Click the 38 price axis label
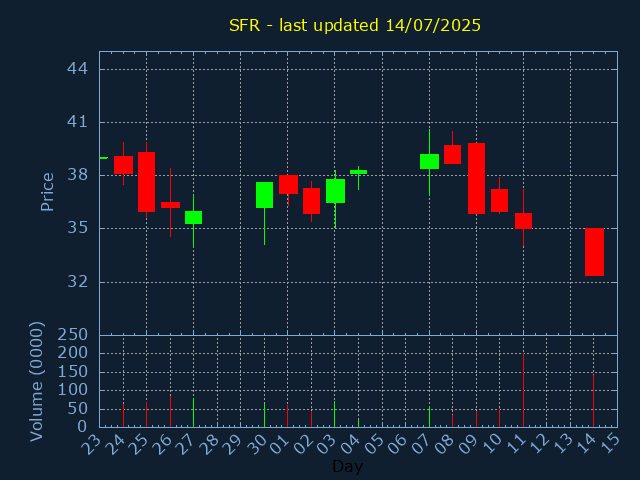This screenshot has height=480, width=640. 78,175
